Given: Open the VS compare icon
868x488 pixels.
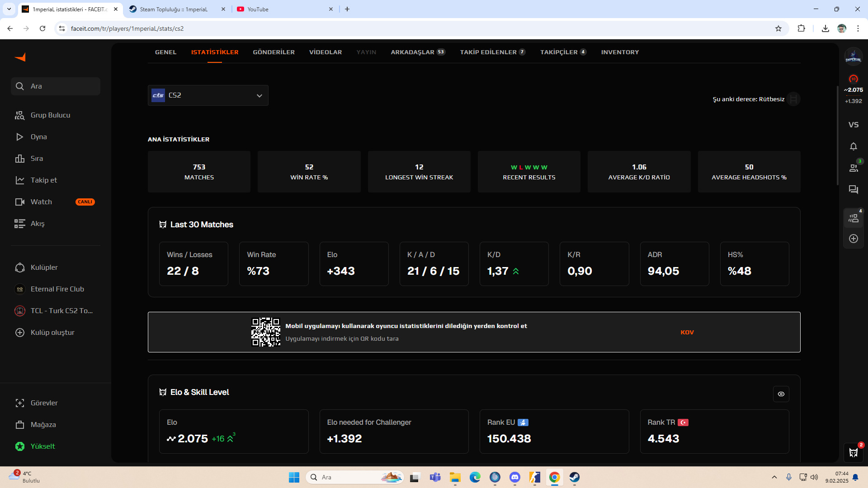Looking at the screenshot, I should (x=853, y=125).
